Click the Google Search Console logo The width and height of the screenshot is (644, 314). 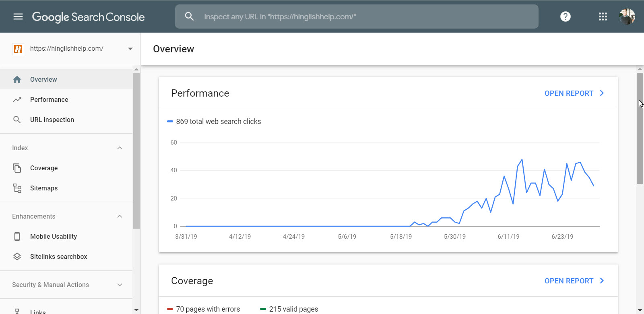click(x=88, y=17)
